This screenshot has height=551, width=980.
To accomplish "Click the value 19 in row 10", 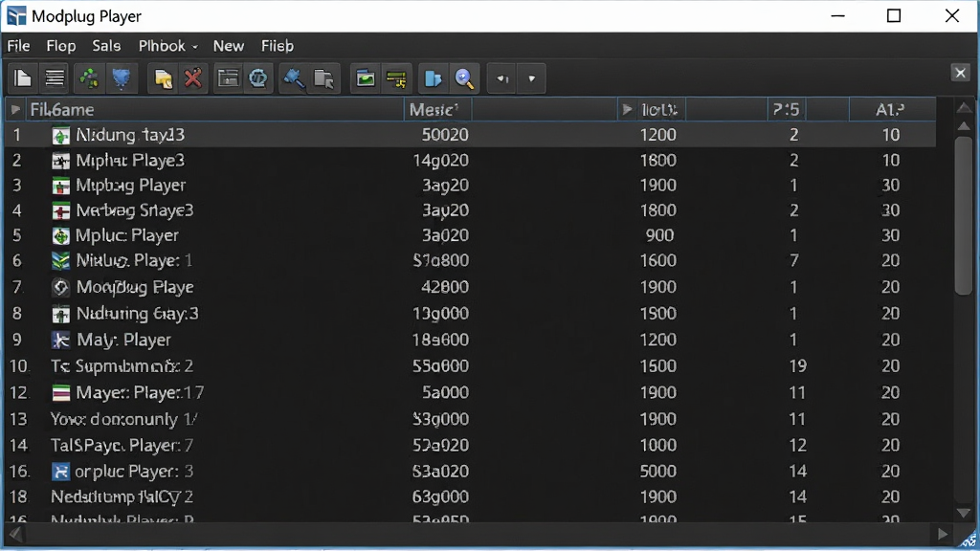I will point(797,366).
